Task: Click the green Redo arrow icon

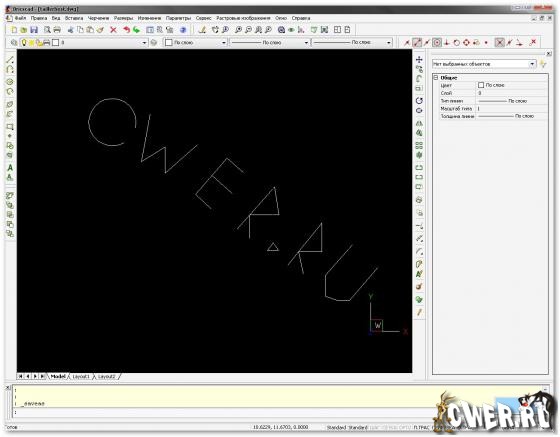Action: point(136,30)
